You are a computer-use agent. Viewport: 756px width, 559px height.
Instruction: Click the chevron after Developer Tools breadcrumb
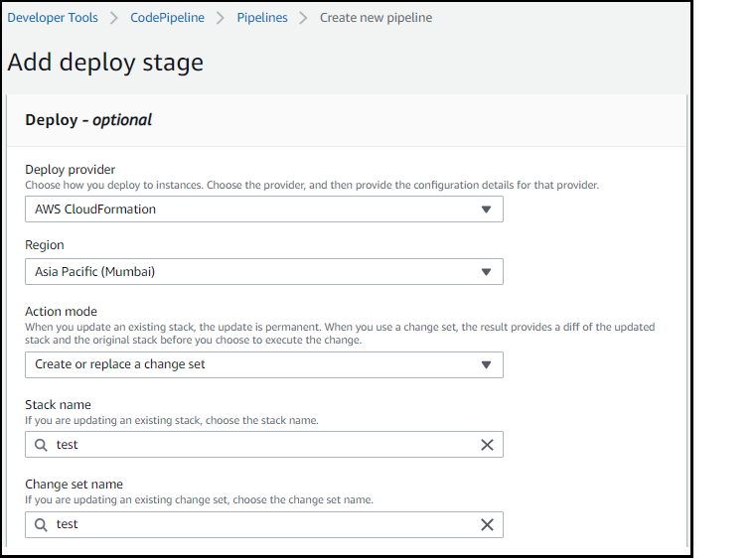114,18
